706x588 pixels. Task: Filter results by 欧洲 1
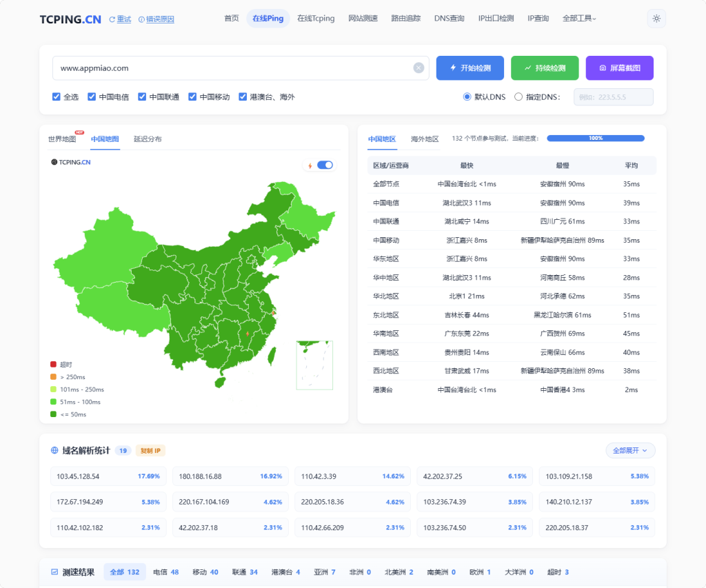(480, 571)
